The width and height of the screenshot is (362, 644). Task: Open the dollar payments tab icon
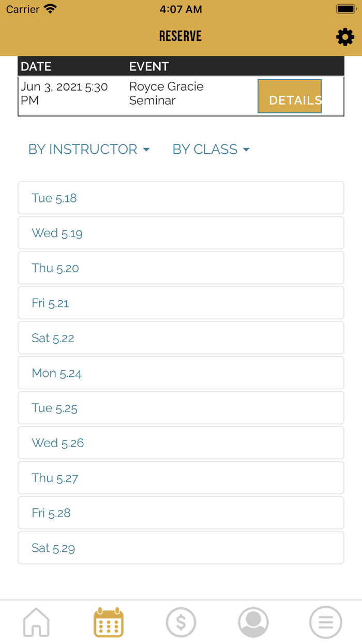pos(181,622)
